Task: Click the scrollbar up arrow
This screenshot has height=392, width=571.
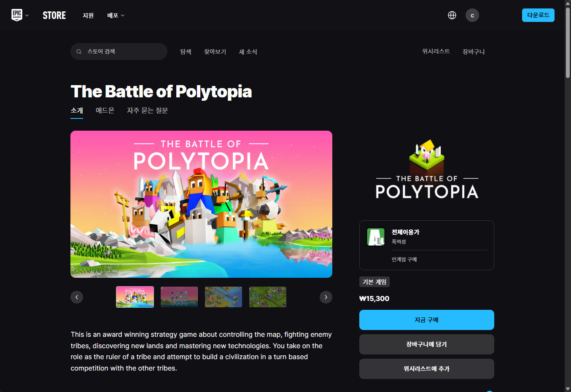Action: pyautogui.click(x=568, y=3)
